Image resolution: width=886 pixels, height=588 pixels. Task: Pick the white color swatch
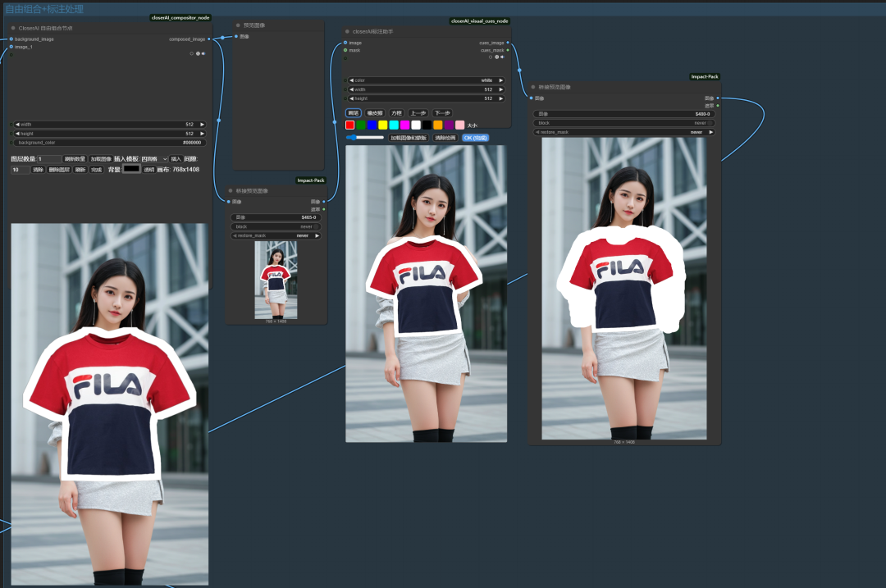coord(416,125)
